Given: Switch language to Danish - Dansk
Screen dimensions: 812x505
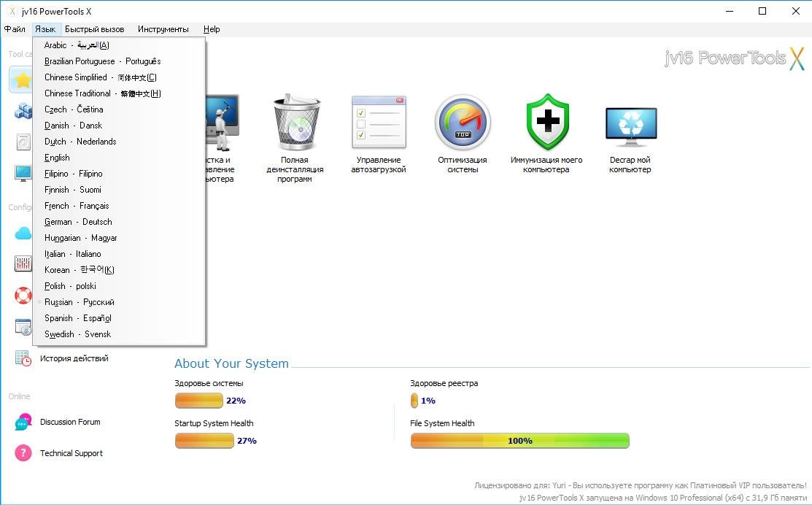Looking at the screenshot, I should click(119, 126).
